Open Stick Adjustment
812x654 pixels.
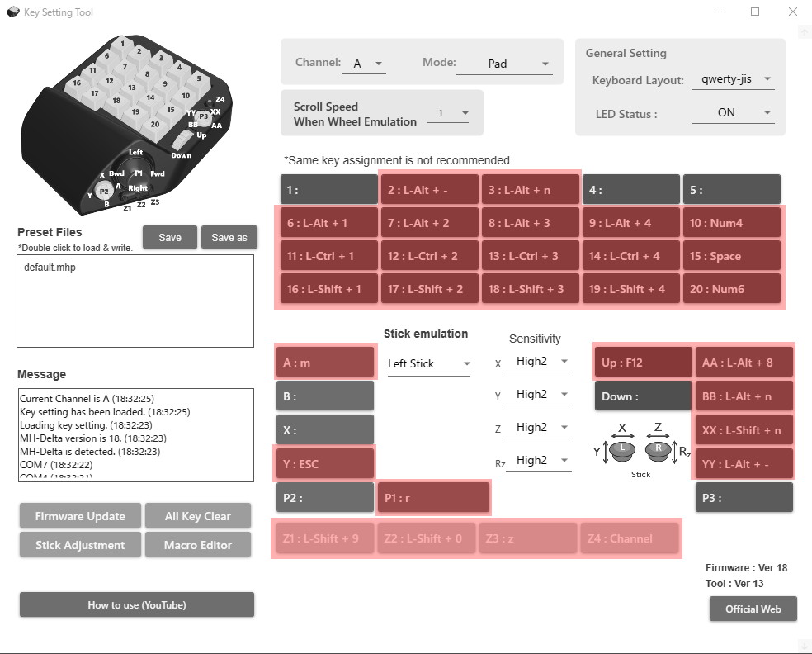(80, 545)
